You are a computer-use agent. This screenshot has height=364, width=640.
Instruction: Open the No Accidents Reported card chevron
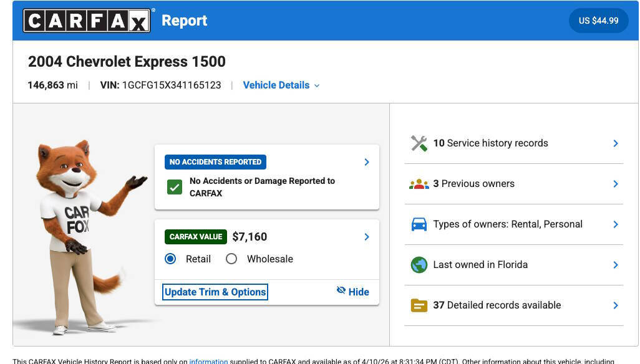click(367, 162)
